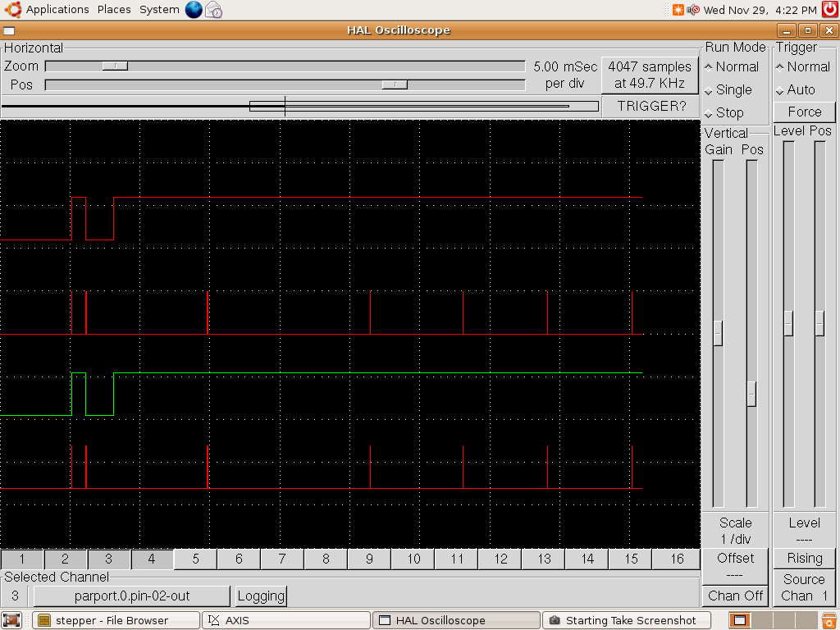Open the System menu
The width and height of the screenshot is (840, 630).
point(159,9)
